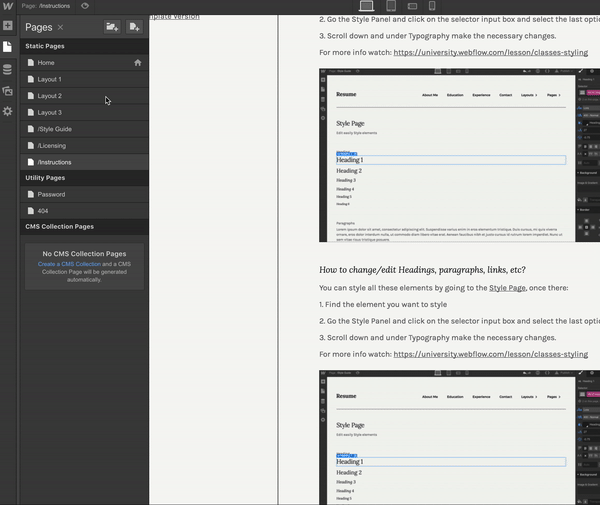Screen dimensions: 600x505
Task: Open the Assets panel
Action: coord(8,90)
